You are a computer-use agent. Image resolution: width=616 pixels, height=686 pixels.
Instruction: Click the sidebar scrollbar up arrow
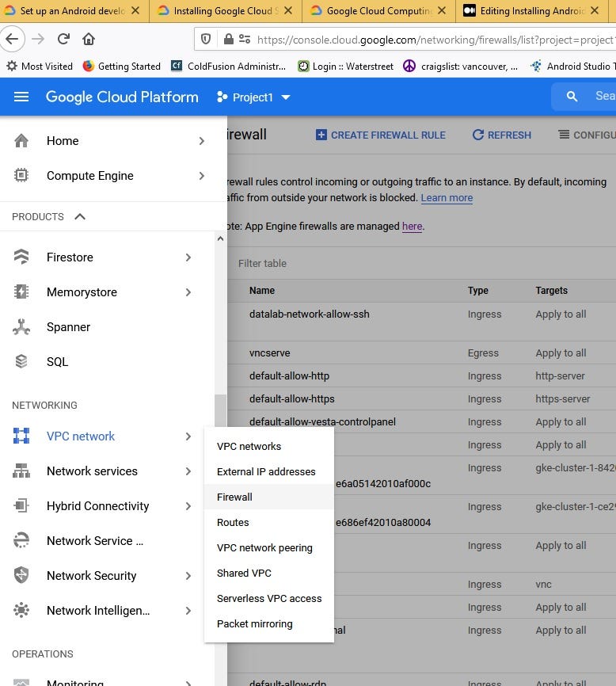(220, 239)
